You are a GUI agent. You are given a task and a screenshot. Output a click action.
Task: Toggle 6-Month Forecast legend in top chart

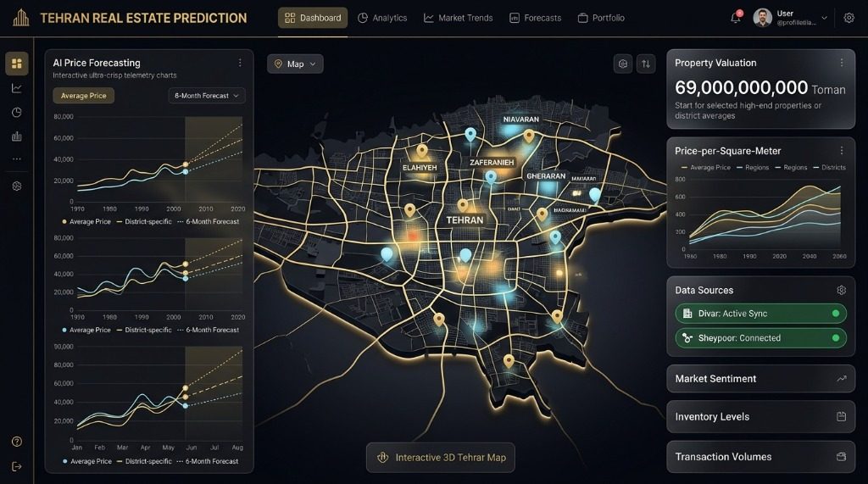[x=209, y=221]
